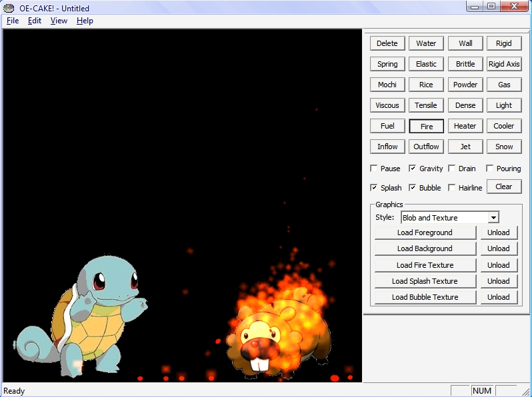This screenshot has width=532, height=397.
Task: Click Load Foreground button
Action: click(x=425, y=232)
